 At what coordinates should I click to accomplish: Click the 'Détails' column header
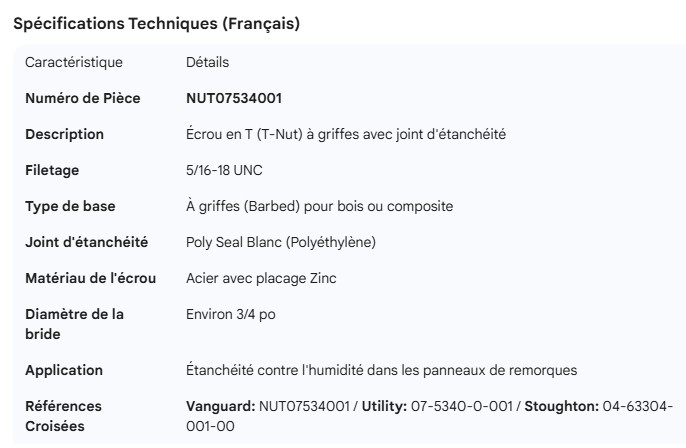coord(208,62)
